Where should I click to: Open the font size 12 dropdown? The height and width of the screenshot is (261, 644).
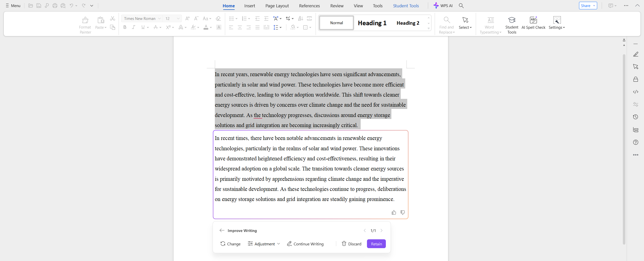coord(178,18)
